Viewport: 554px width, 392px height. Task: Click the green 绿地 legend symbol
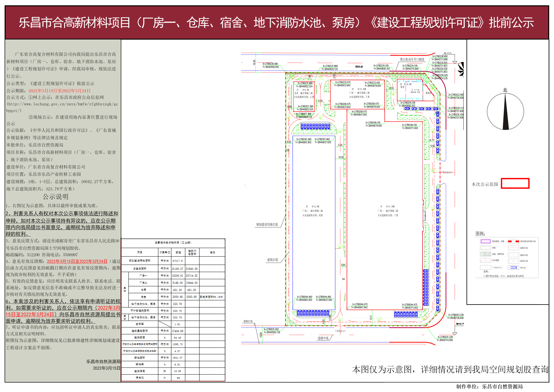pos(485,248)
